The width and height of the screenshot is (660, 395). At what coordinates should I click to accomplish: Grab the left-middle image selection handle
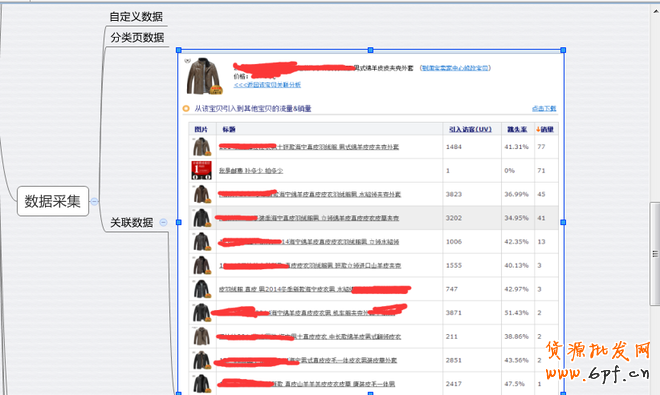coord(179,222)
